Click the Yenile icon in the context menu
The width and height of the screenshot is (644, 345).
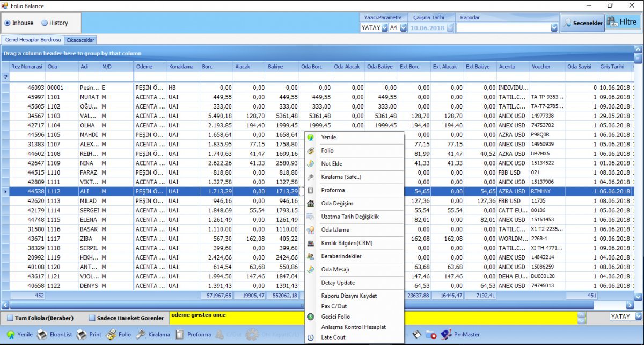click(x=310, y=138)
